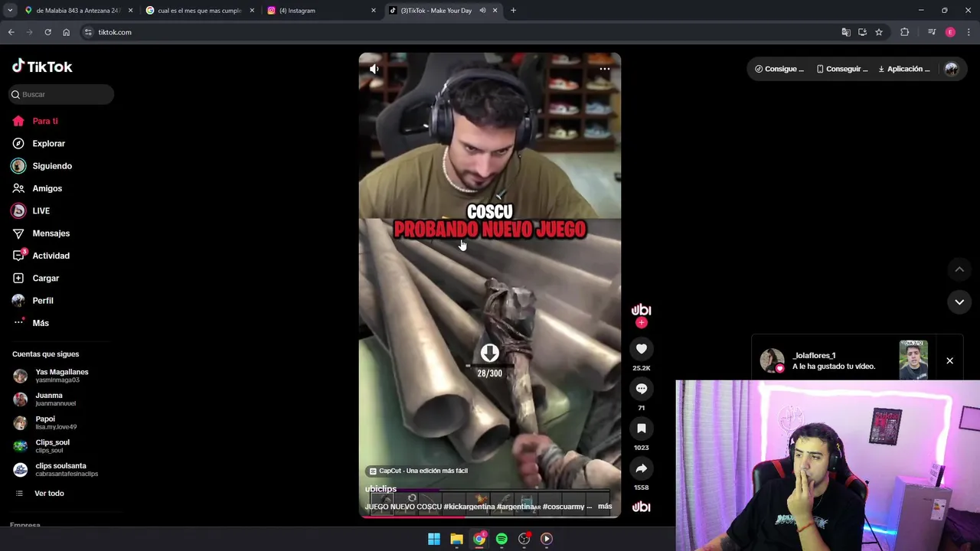Go back in browser
Screen dimensions: 980x551
click(11, 32)
